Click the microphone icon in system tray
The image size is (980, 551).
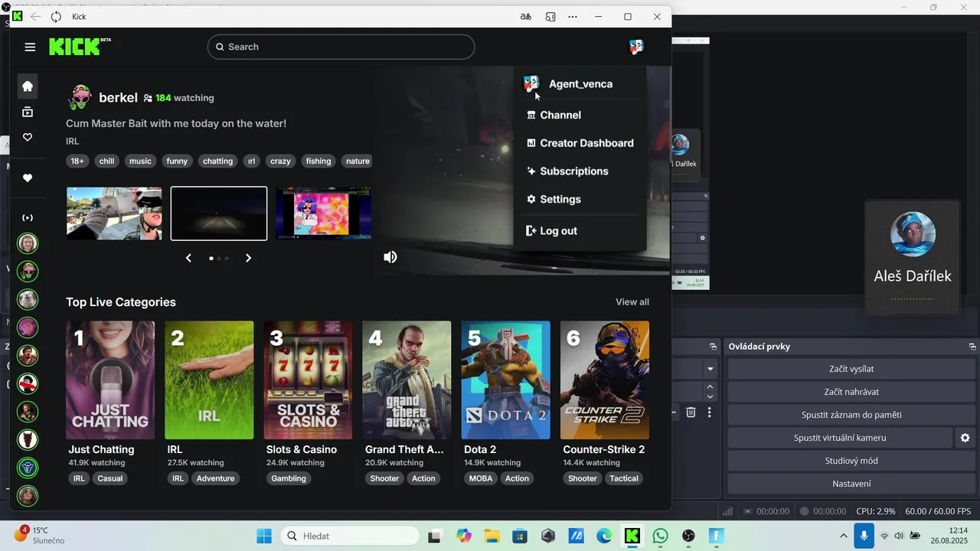pyautogui.click(x=864, y=536)
